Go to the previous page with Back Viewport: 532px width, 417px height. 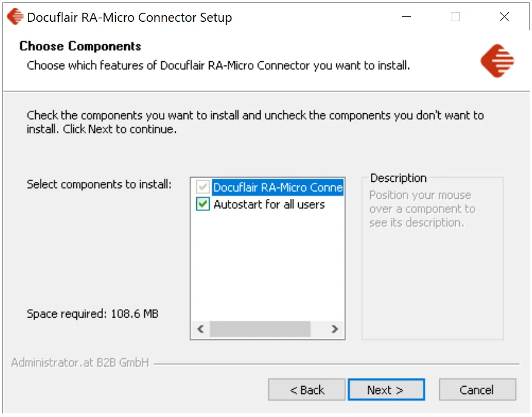coord(307,390)
